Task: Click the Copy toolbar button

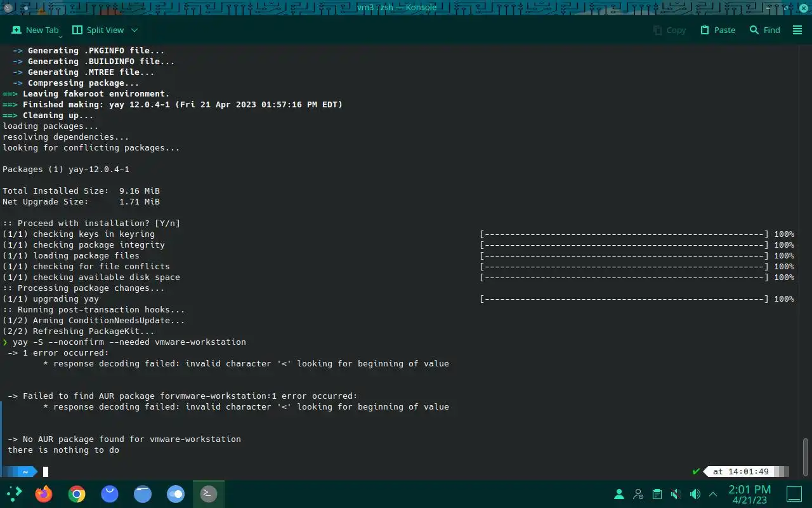Action: 669,30
